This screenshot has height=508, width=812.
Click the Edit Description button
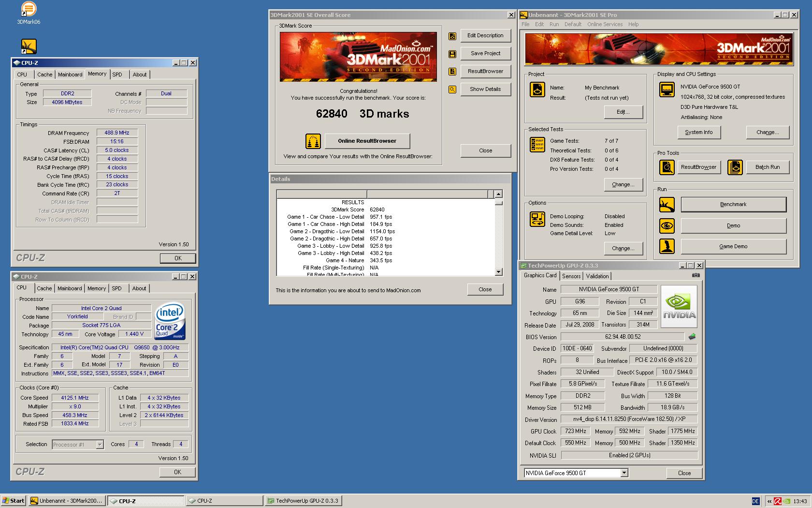pos(485,36)
